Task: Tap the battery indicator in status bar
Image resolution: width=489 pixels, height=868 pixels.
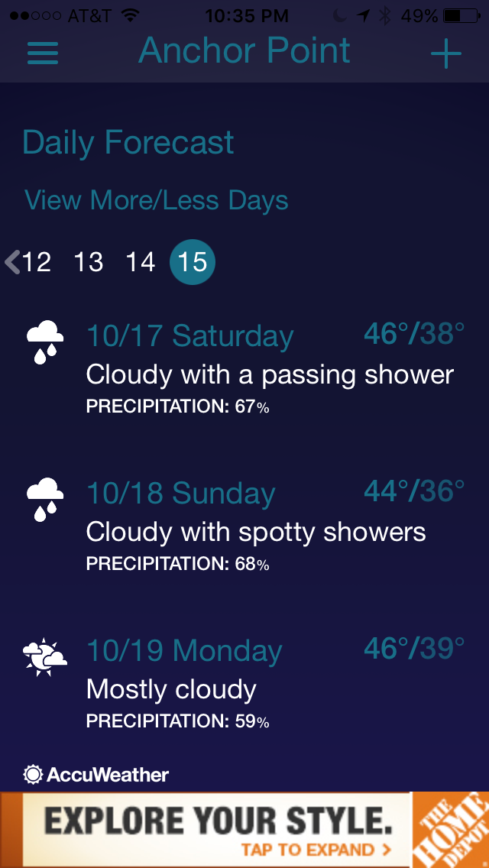Action: (463, 15)
